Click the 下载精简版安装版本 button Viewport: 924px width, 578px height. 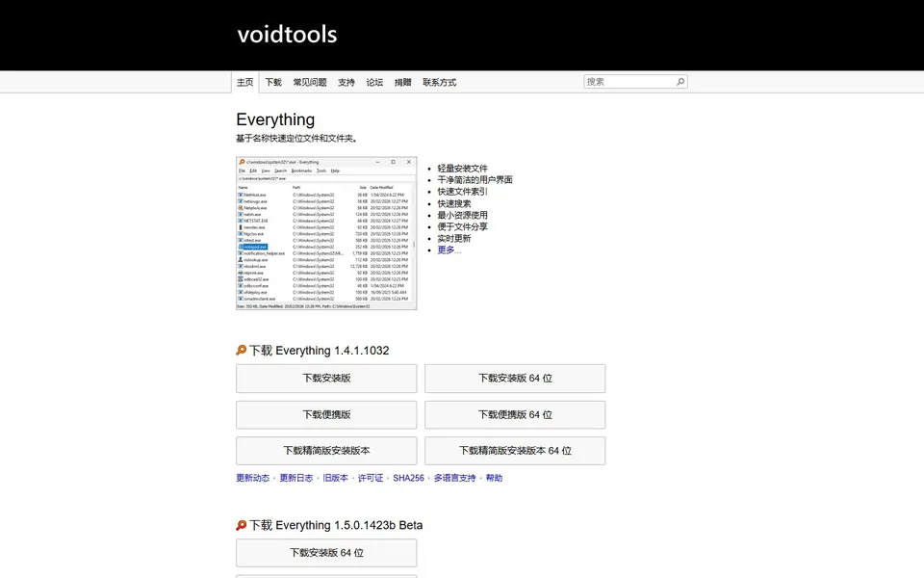click(326, 451)
